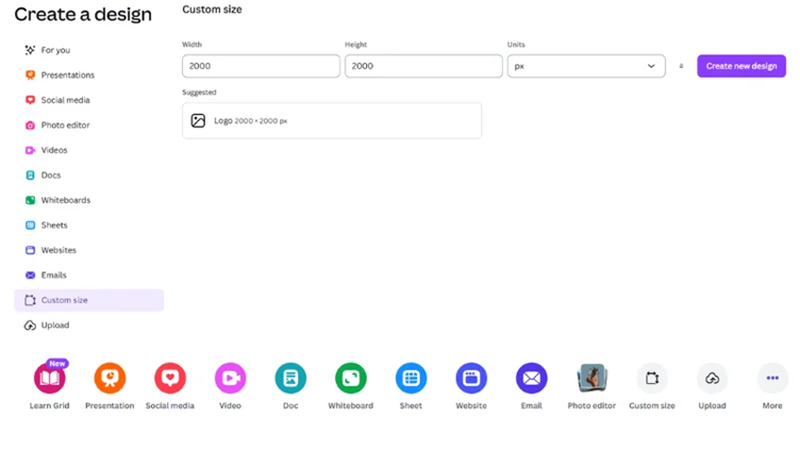Select Videos in the sidebar

(89, 150)
